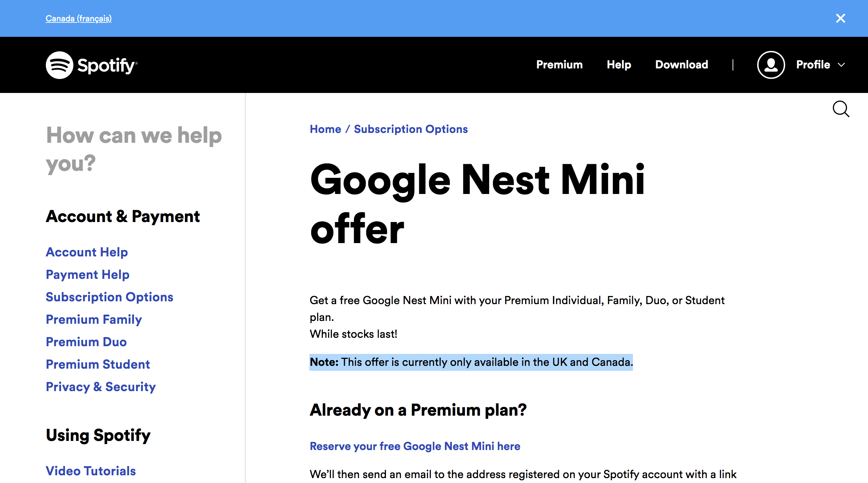Switch to Canada (français) language
This screenshot has width=868, height=483.
coord(79,19)
